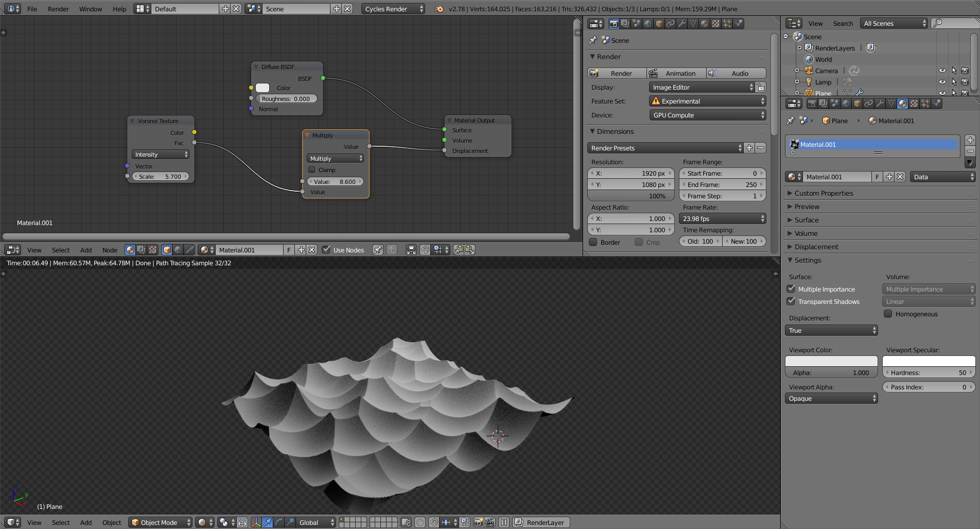Enable Clamp on the Multiply node

(312, 170)
